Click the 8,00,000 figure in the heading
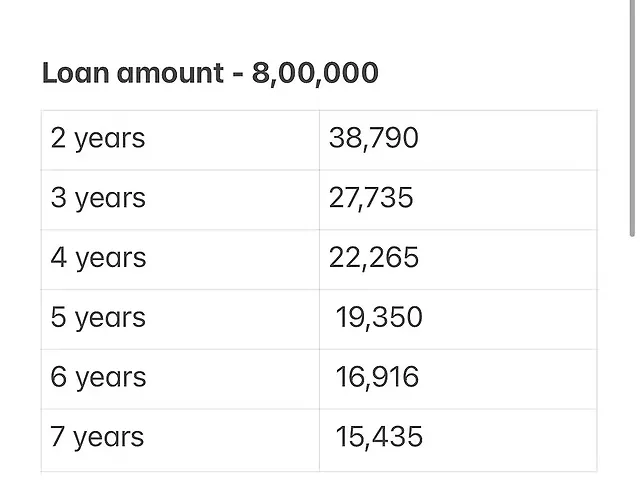Image resolution: width=640 pixels, height=480 pixels. point(315,74)
